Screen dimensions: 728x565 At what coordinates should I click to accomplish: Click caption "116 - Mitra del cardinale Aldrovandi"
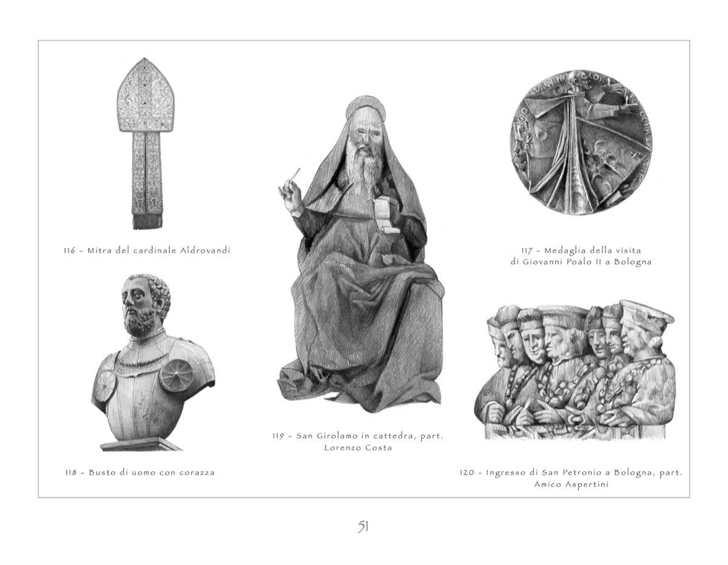pyautogui.click(x=147, y=250)
